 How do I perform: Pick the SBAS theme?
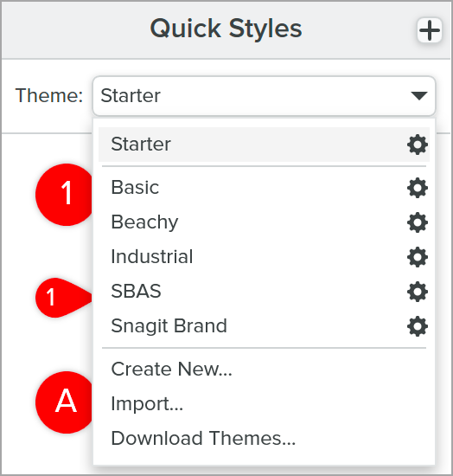click(x=264, y=292)
